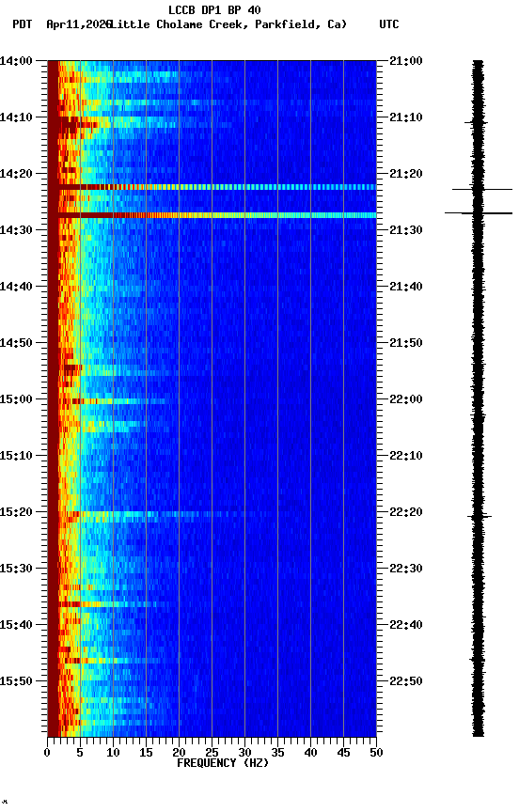Click the 22:20 UTC time label
The image size is (519, 812).
click(x=406, y=512)
